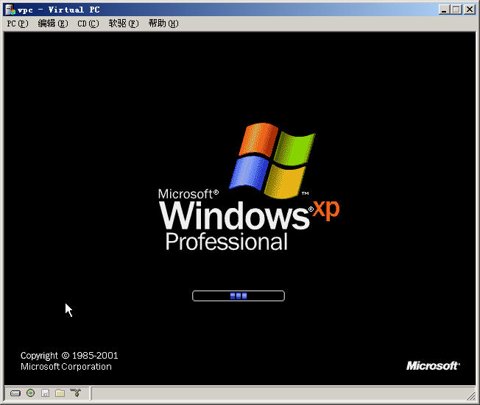Click the Copyright 1985-2001 text
This screenshot has width=480, height=405.
pyautogui.click(x=69, y=356)
